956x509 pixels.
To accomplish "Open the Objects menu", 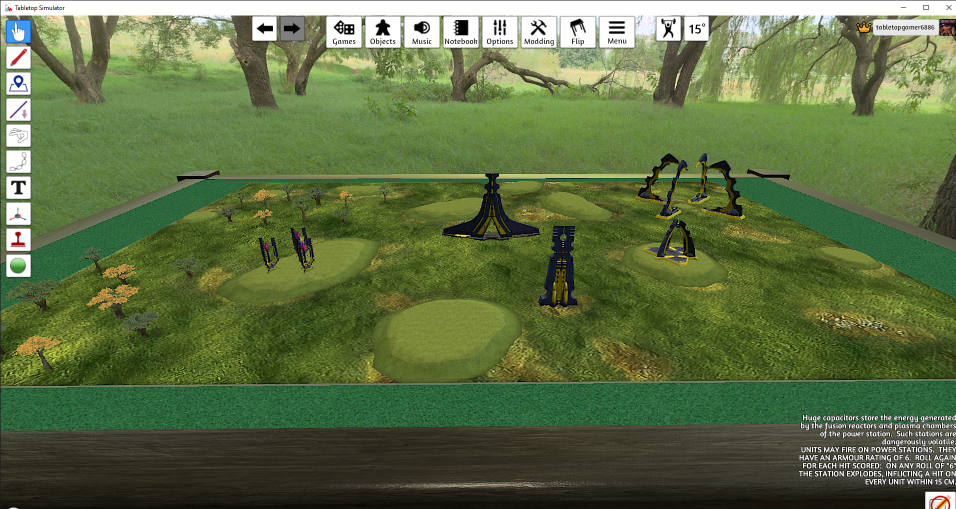I will tap(383, 32).
